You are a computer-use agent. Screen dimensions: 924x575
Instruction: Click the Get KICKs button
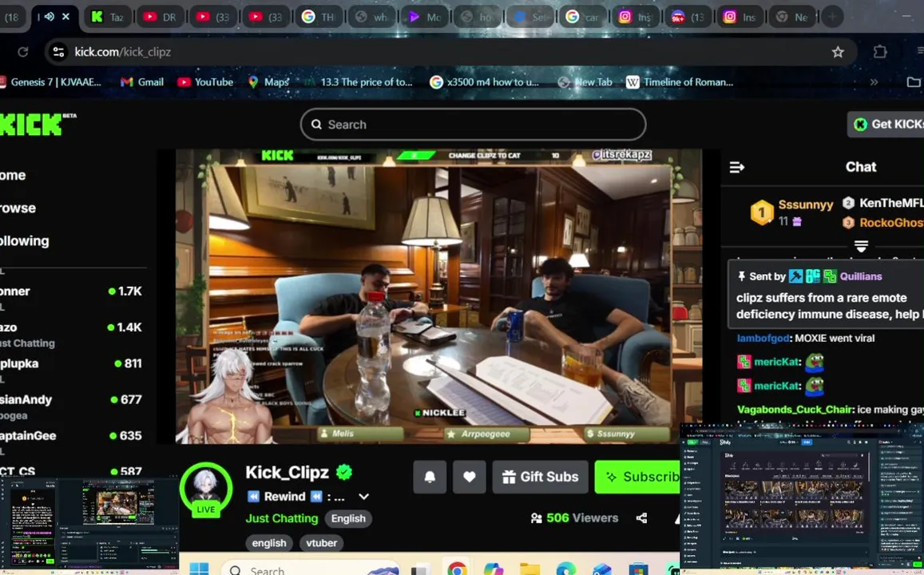click(887, 125)
